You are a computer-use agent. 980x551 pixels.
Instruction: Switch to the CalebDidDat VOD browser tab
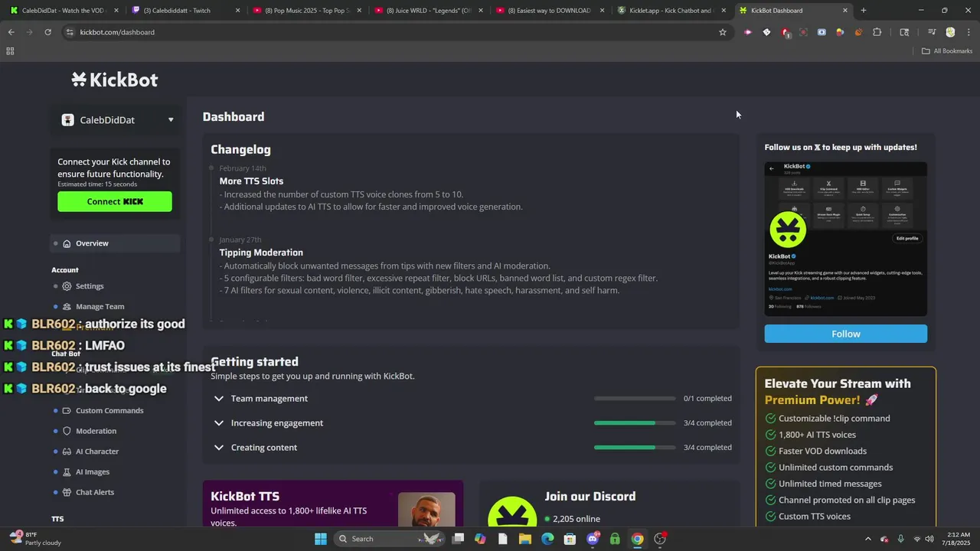62,11
